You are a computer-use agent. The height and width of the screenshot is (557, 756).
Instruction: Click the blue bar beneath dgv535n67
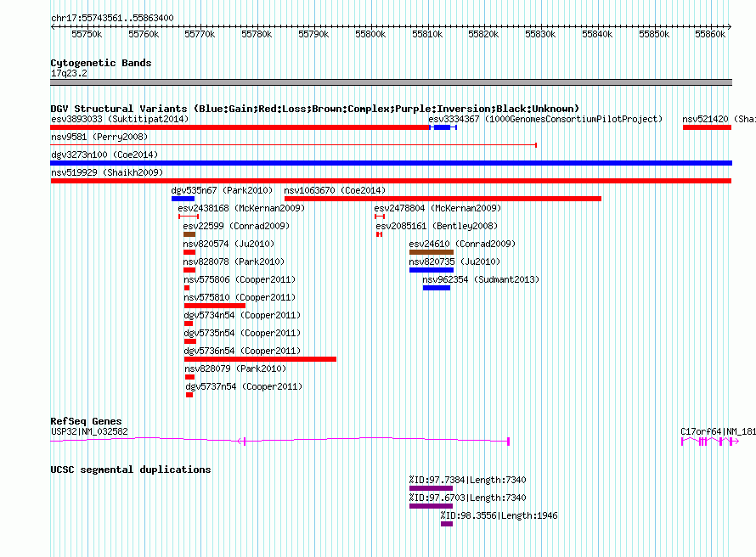coord(183,199)
